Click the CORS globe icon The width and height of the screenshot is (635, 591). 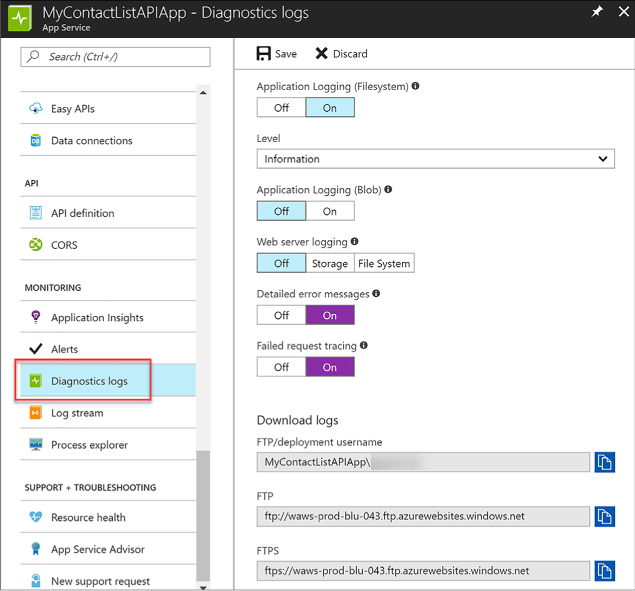(36, 244)
